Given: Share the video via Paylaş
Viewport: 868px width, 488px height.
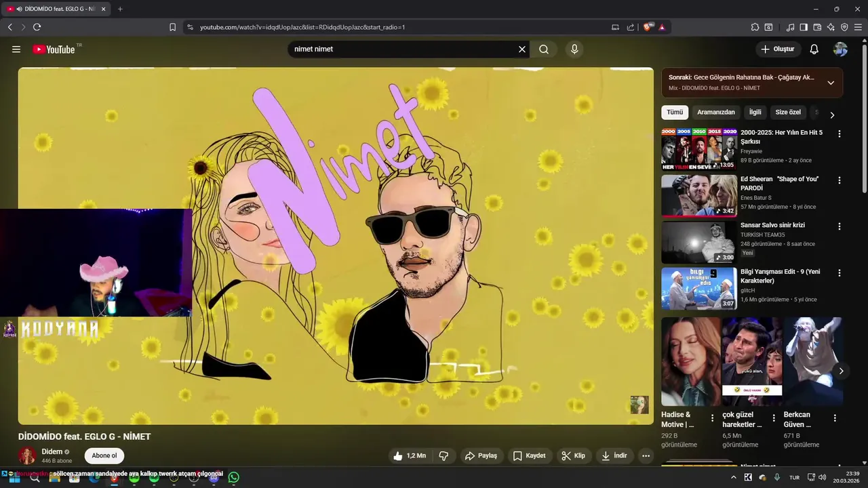Looking at the screenshot, I should (481, 456).
